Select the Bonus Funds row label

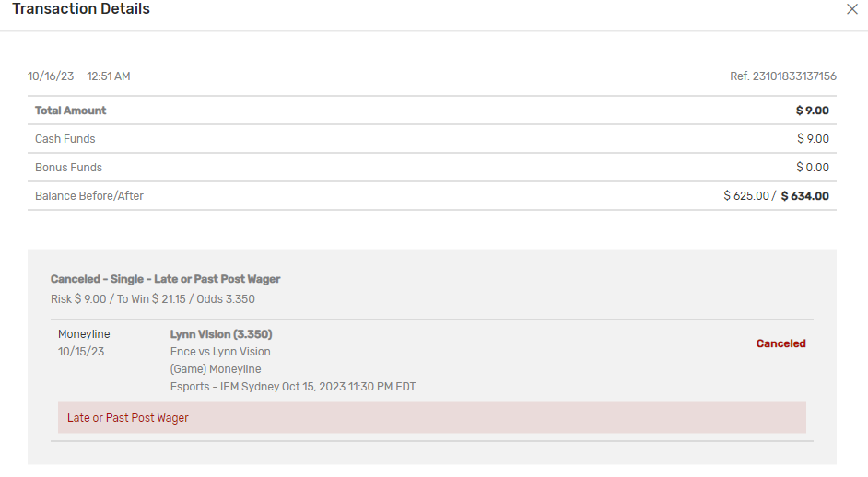(68, 168)
